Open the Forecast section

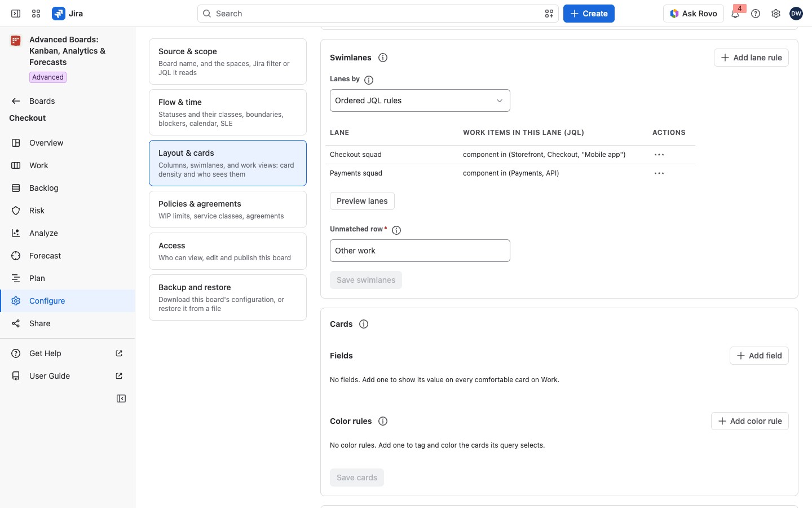point(68,256)
